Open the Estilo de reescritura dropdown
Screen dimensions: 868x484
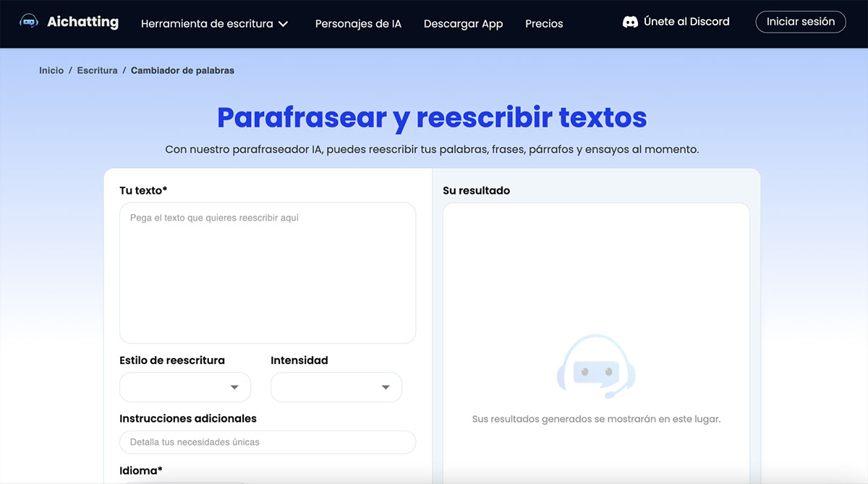coord(185,387)
